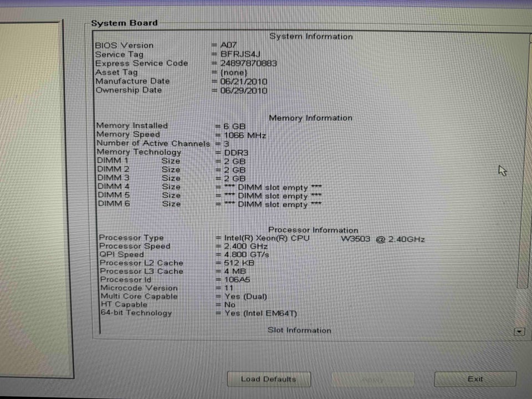
Task: Click Processor L3 Cache value 4 MB
Action: point(235,272)
